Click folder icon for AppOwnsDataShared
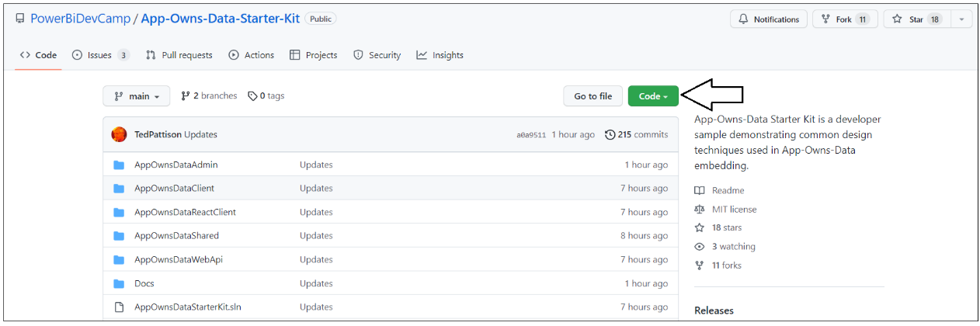 119,236
